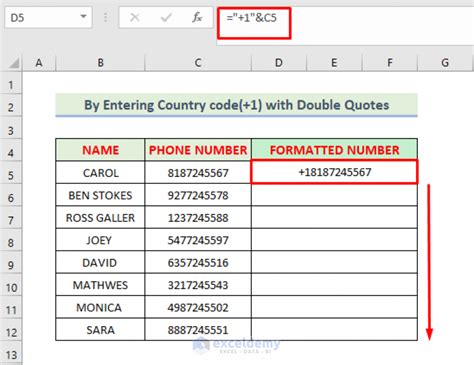Viewport: 474px width, 365px height.
Task: Select formatted number +18187245567
Action: 334,172
